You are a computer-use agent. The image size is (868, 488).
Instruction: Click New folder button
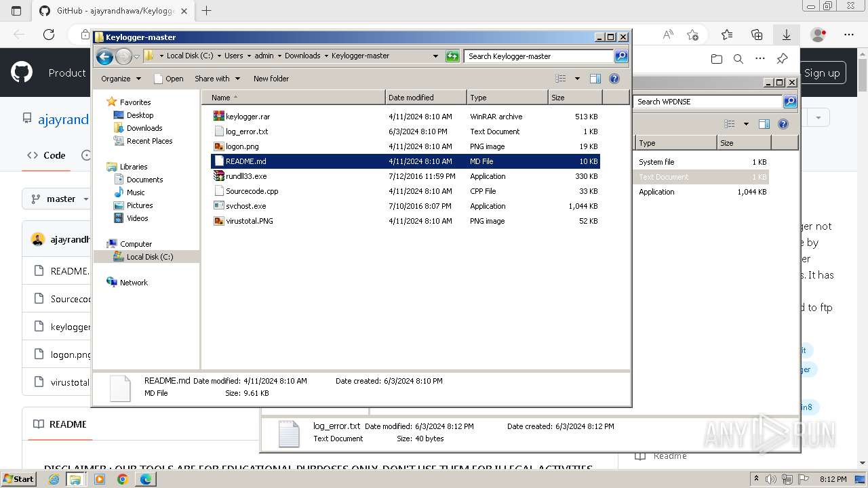(271, 79)
